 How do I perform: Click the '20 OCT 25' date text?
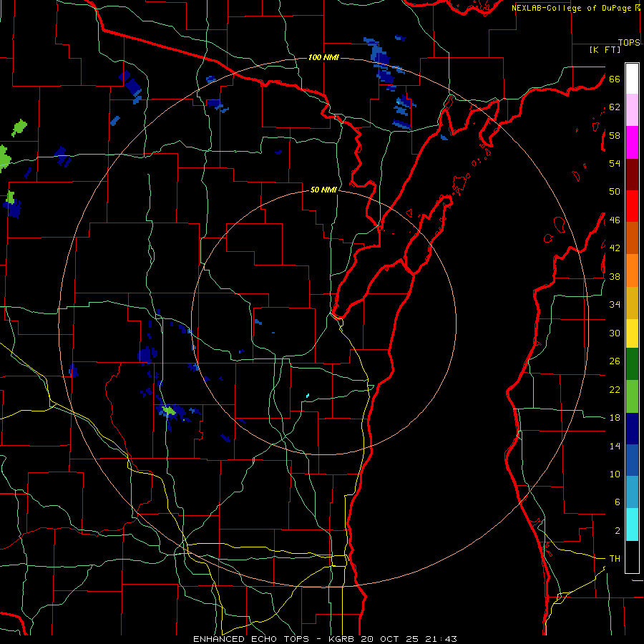389,639
